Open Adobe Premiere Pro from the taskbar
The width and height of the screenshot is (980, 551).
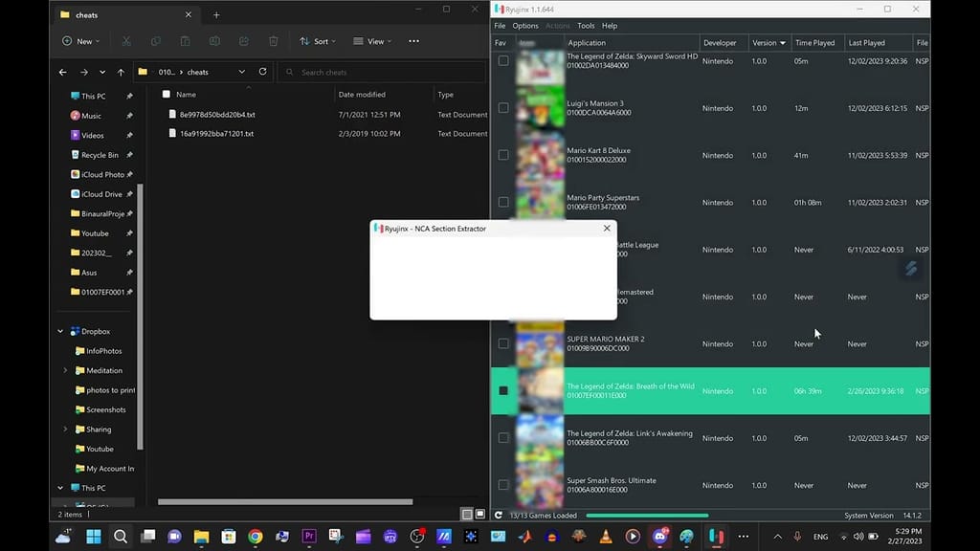(309, 537)
